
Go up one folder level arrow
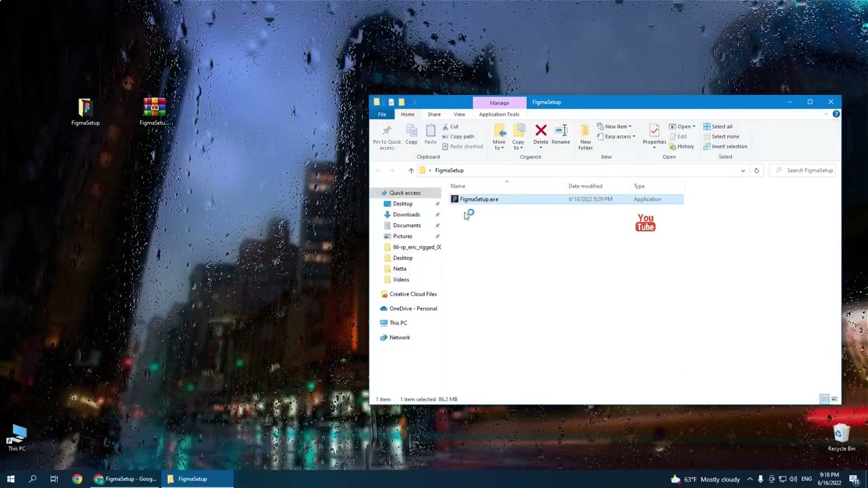coord(411,171)
